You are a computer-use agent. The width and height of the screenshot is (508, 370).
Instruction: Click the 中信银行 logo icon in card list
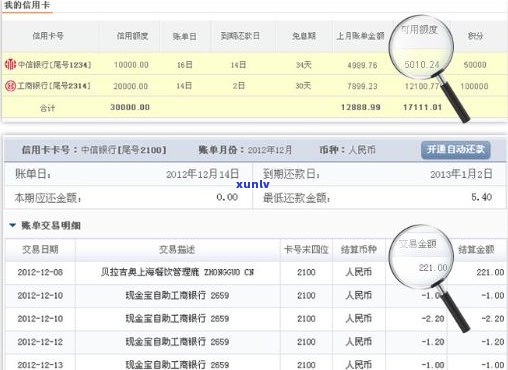pyautogui.click(x=10, y=64)
